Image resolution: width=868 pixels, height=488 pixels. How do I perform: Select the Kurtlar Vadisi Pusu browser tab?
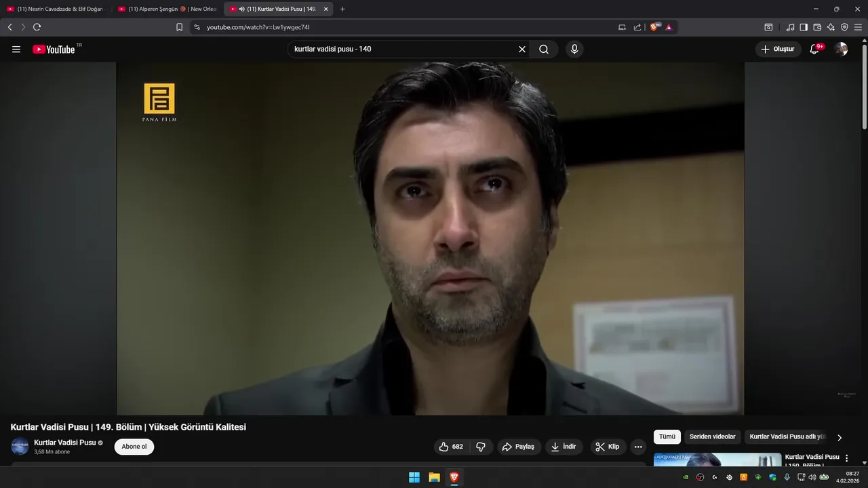279,9
